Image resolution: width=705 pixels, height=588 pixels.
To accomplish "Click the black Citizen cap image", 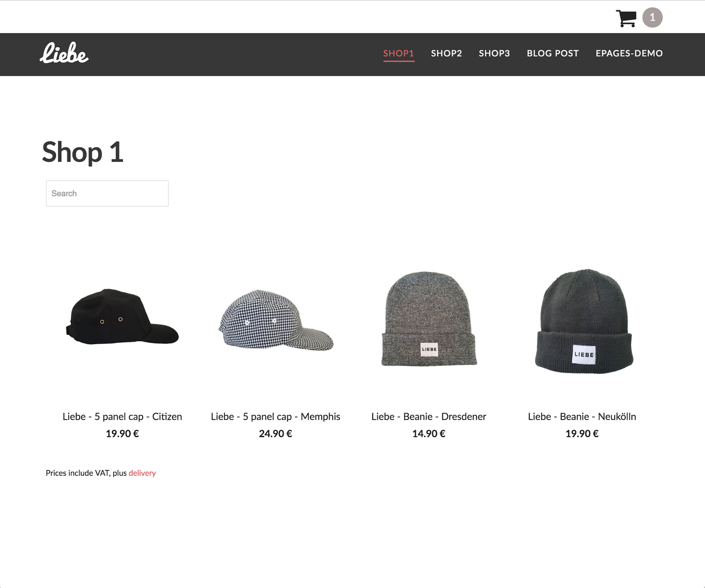I will pos(122,317).
